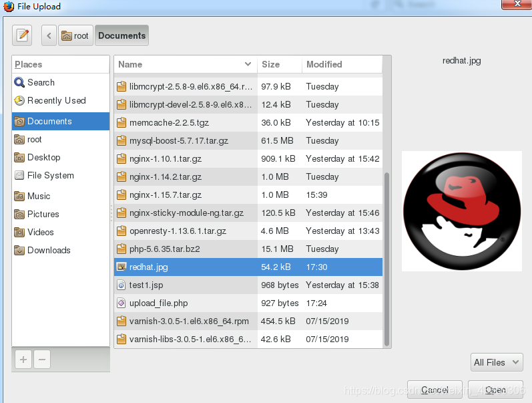Click the 909.1 kB size cell

(x=278, y=158)
